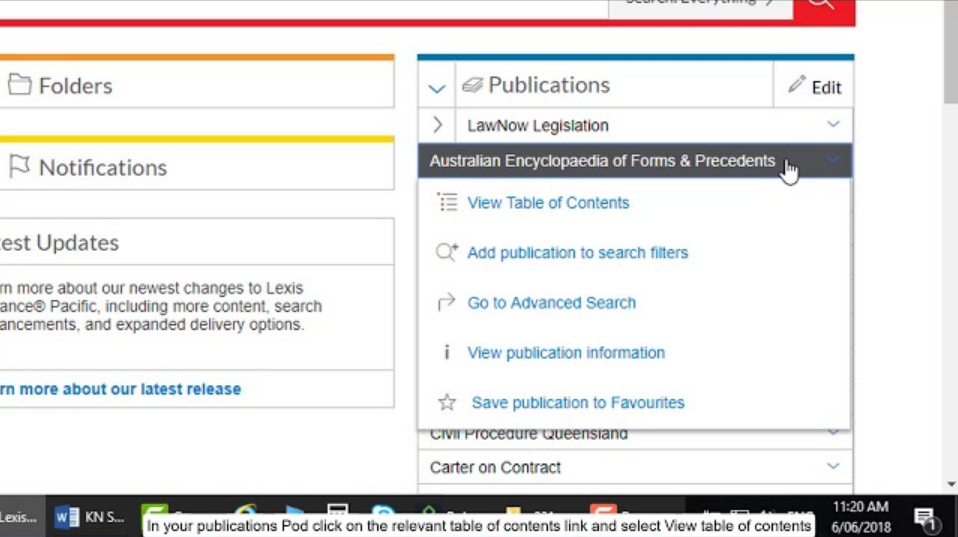Open Carter on Contract publication
958x537 pixels.
coord(495,467)
